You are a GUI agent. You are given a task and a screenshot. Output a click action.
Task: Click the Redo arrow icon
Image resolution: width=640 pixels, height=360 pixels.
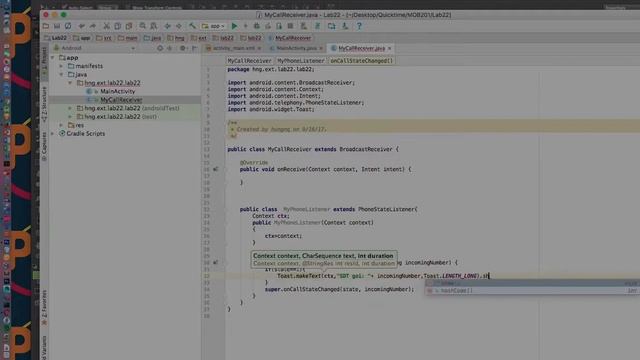point(93,26)
